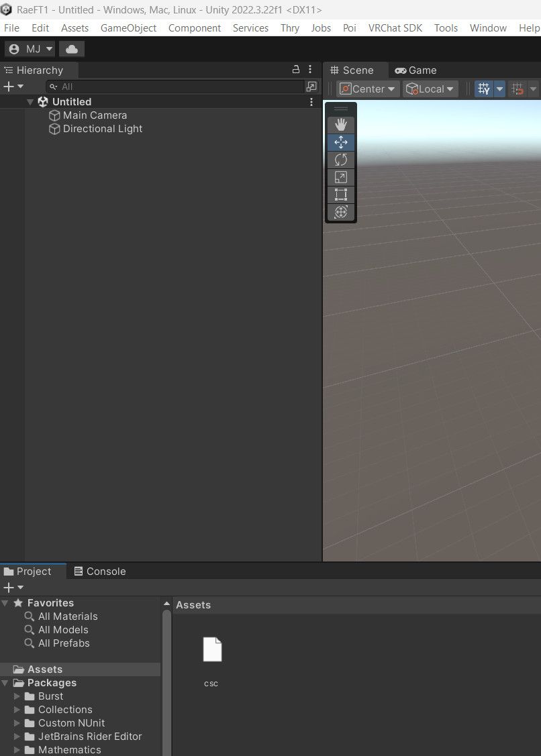Open grid snapping settings dropdown
The width and height of the screenshot is (541, 756).
[533, 89]
